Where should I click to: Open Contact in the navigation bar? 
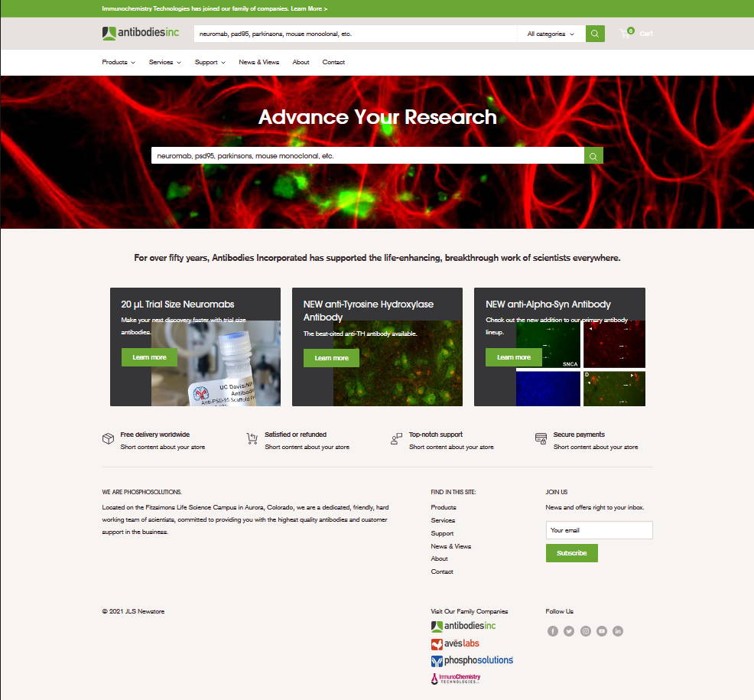[x=333, y=62]
